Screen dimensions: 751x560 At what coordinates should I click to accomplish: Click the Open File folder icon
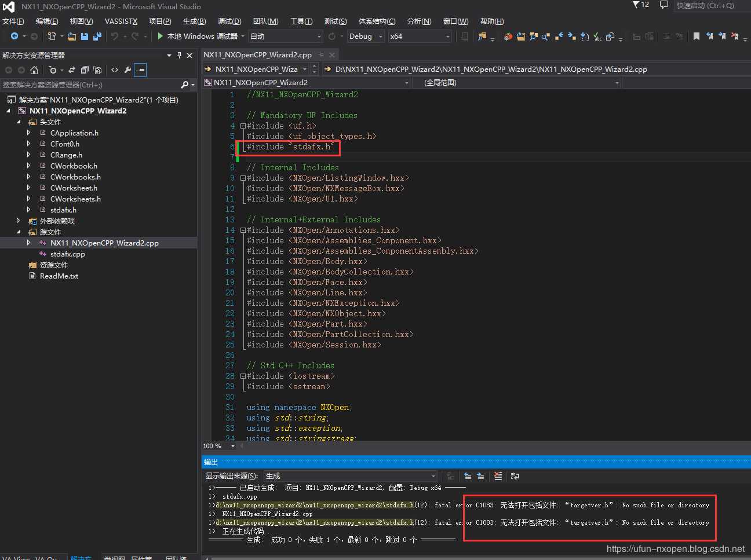pyautogui.click(x=72, y=36)
